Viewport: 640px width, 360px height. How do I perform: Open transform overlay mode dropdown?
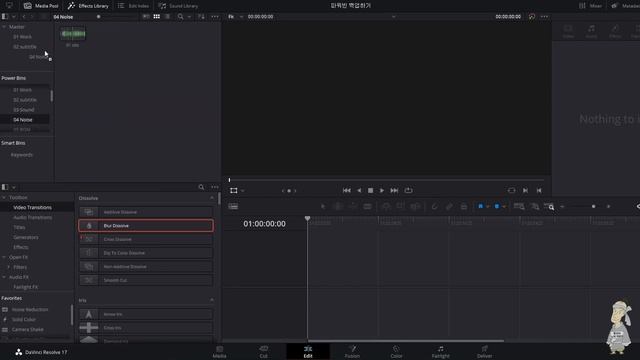click(x=242, y=191)
